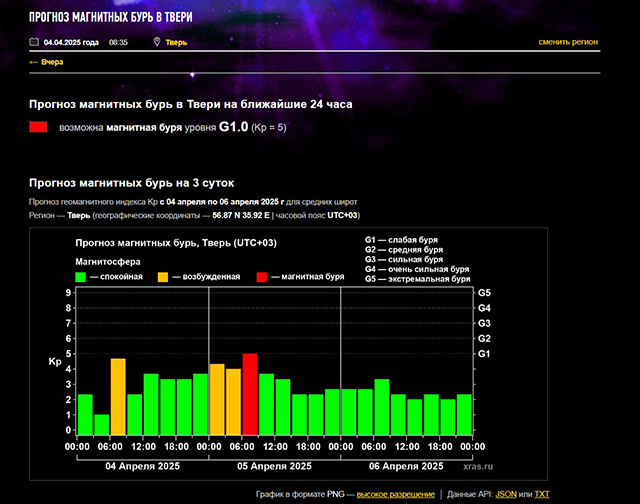Screen dimensions: 640x504
Task: Click heading about ближайшие 24 часа
Action: pos(191,104)
